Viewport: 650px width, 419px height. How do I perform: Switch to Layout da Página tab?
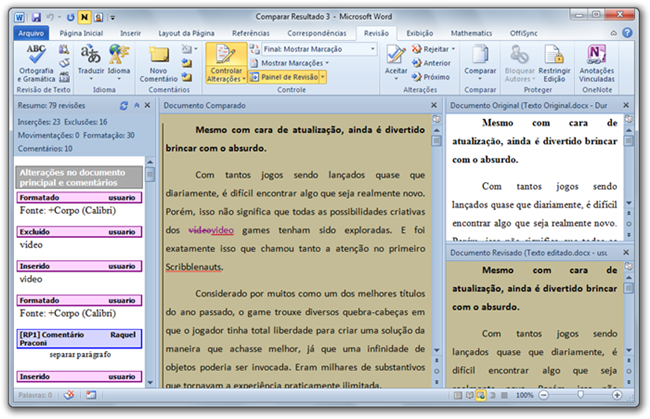pyautogui.click(x=186, y=33)
